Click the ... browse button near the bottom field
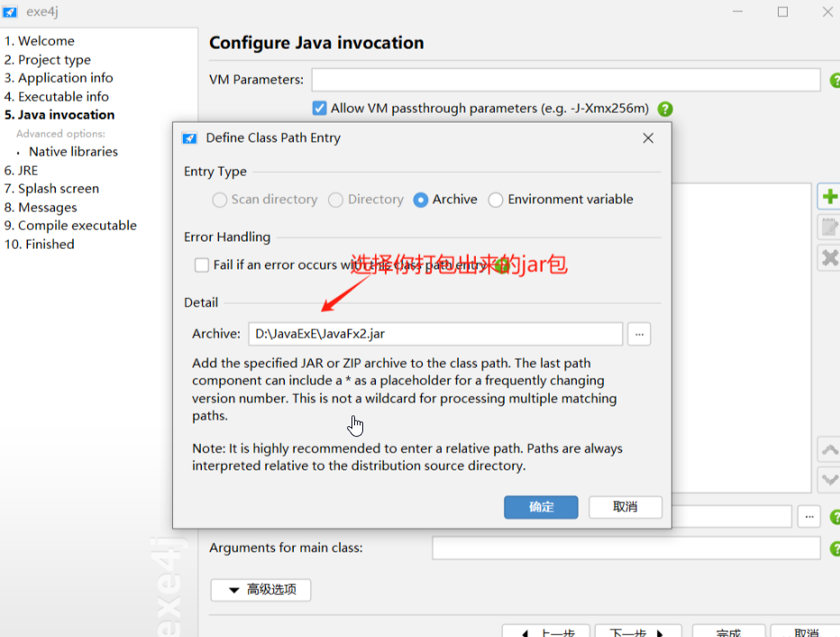The height and width of the screenshot is (637, 840). 808,516
